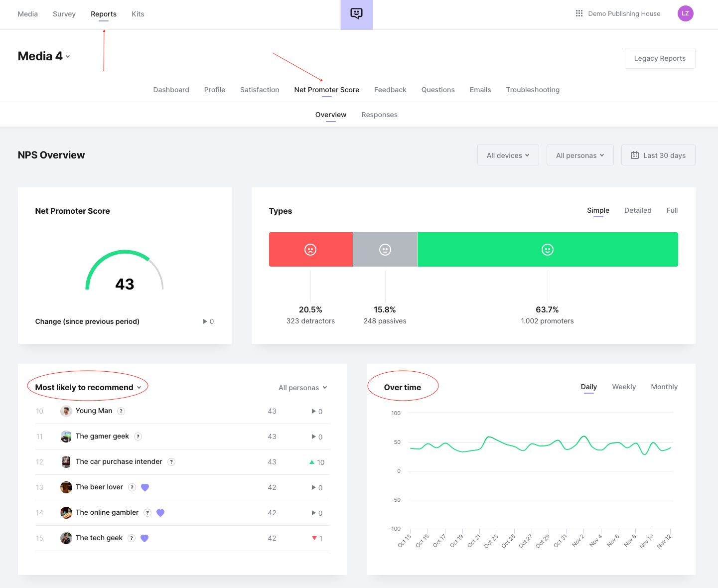718x588 pixels.
Task: Expand the Most likely to recommend dropdown
Action: 88,387
